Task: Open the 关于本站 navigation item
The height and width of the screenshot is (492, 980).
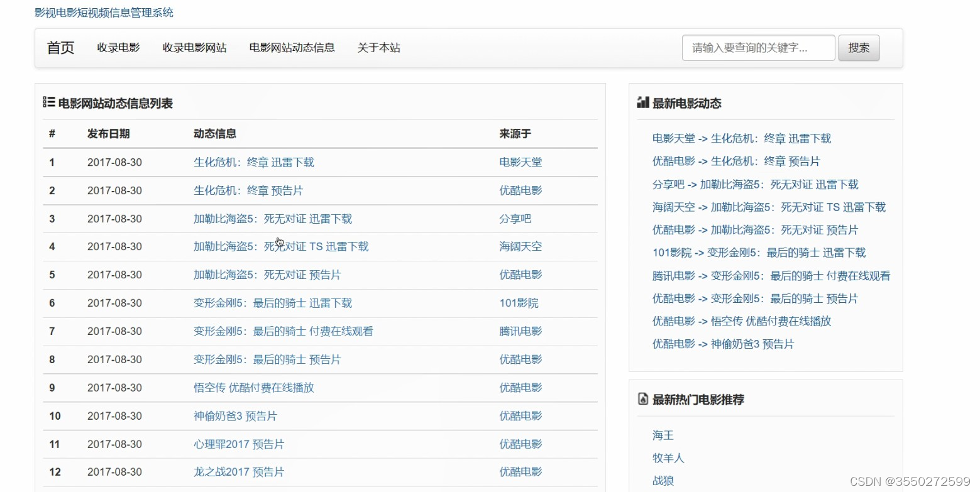Action: click(x=378, y=47)
